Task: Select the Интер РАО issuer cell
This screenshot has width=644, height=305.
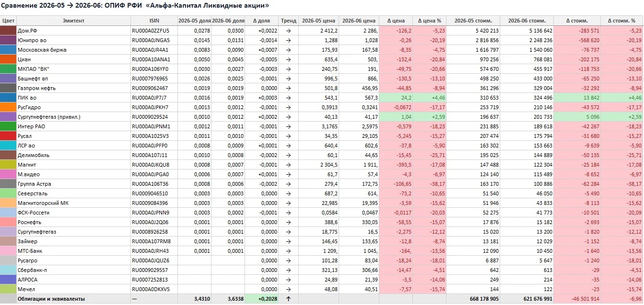Action: (x=73, y=126)
